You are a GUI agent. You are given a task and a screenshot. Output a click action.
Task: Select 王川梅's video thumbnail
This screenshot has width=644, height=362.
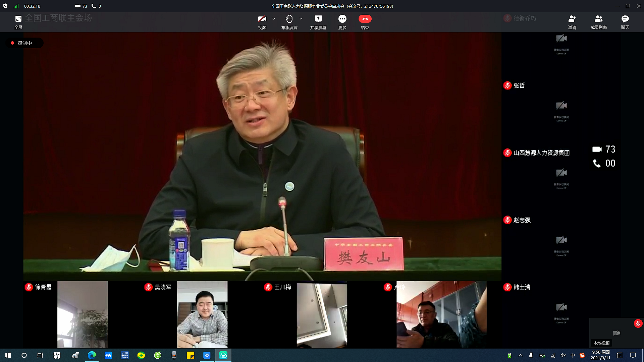[322, 314]
